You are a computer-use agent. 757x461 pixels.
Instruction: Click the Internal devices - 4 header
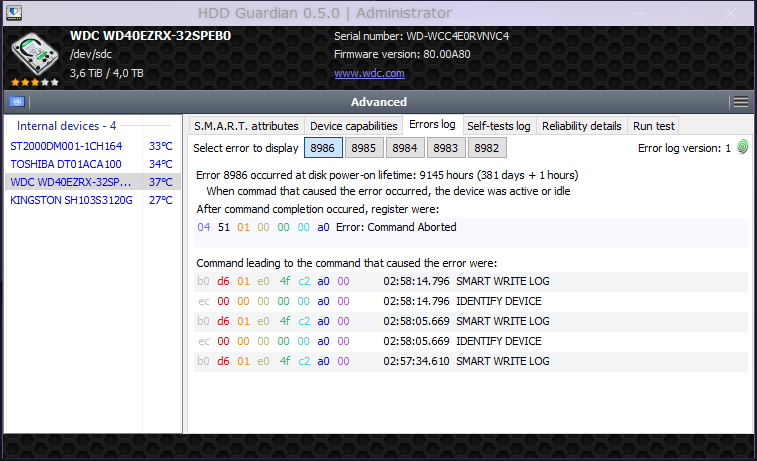67,126
